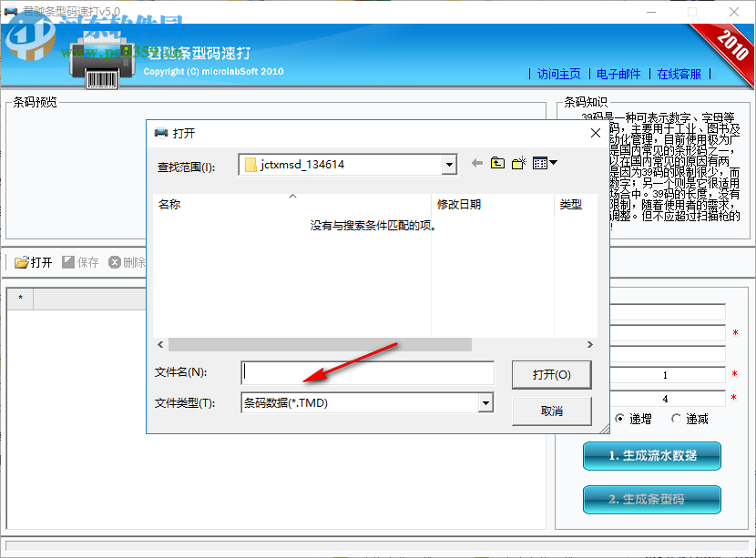Open the 查找范围 folder dropdown
The height and width of the screenshot is (558, 756).
448,164
